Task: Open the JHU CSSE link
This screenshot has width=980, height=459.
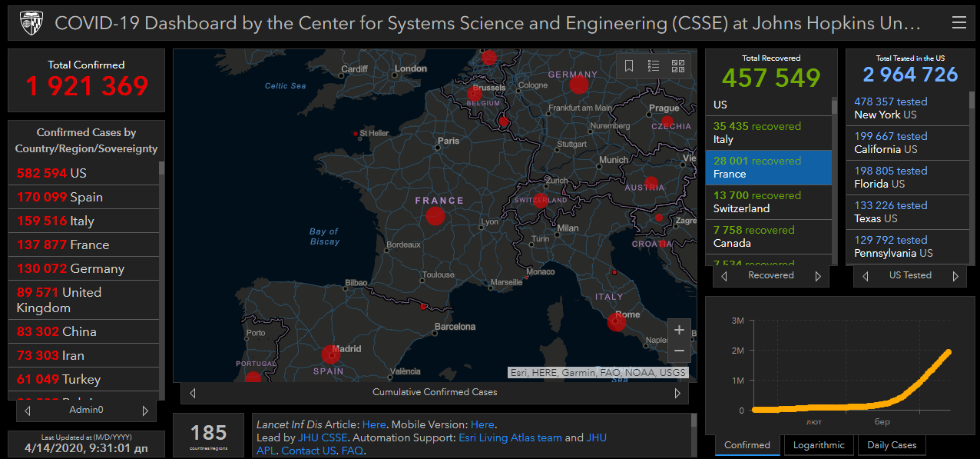Action: point(323,437)
